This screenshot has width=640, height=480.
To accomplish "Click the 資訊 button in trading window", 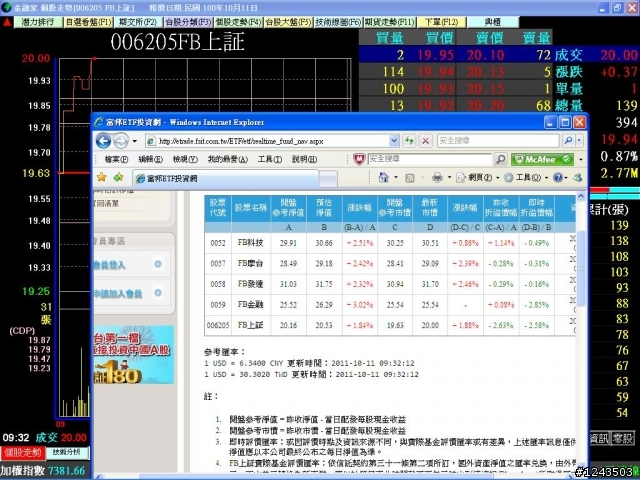I will click(600, 439).
